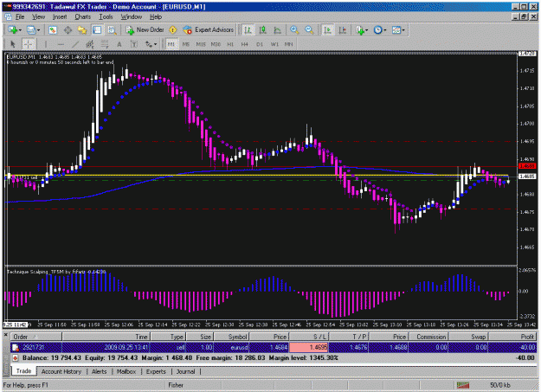Click the Periods clock icon
Image resolution: width=541 pixels, height=392 pixels.
coord(377,30)
